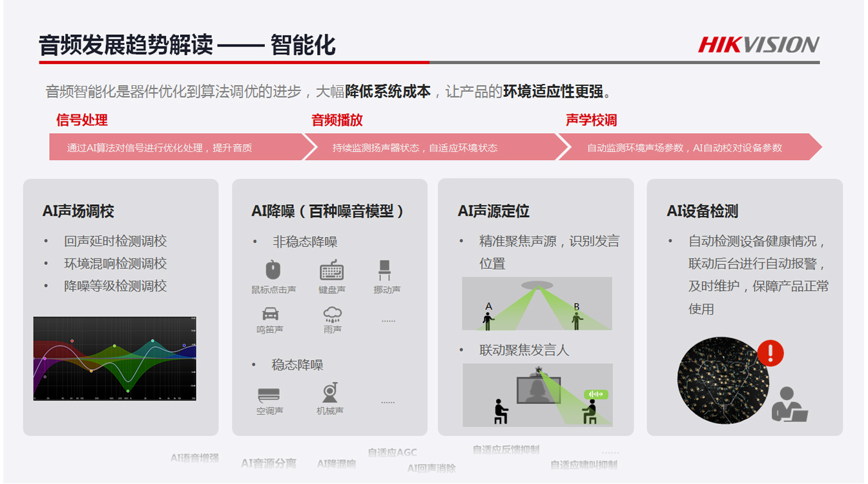Select the car horn sound icon
Image resolution: width=868 pixels, height=484 pixels.
point(271,314)
